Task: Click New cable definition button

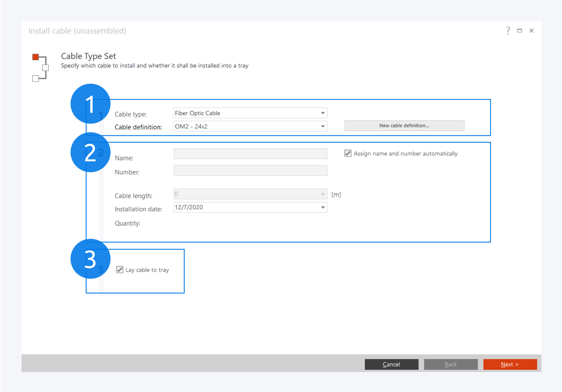Action: pos(404,126)
